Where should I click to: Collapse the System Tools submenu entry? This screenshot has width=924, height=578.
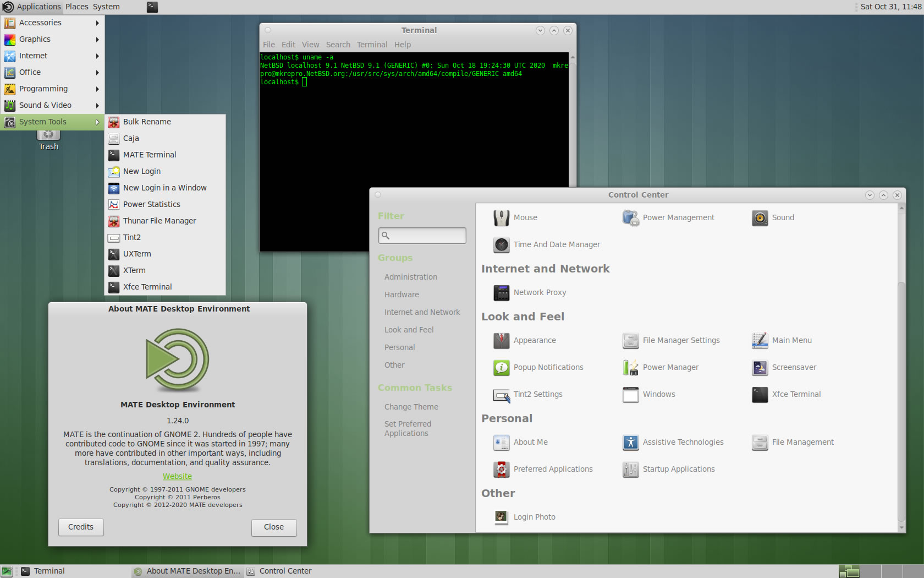(x=52, y=122)
